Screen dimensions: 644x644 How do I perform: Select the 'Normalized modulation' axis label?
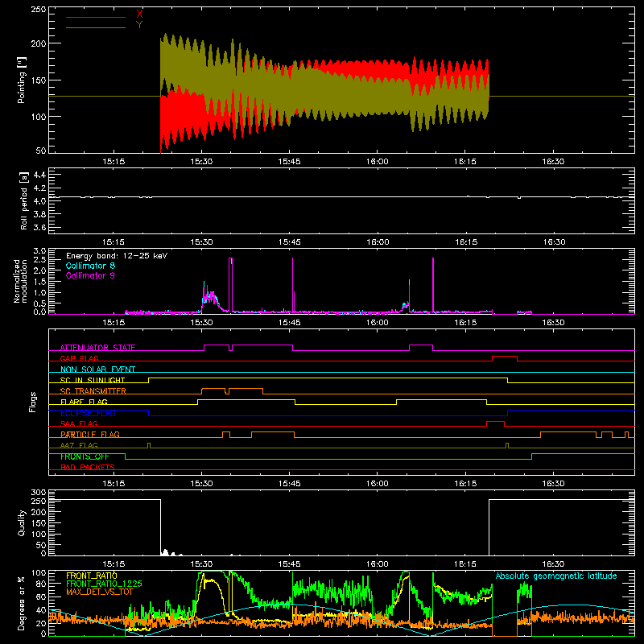[x=20, y=281]
